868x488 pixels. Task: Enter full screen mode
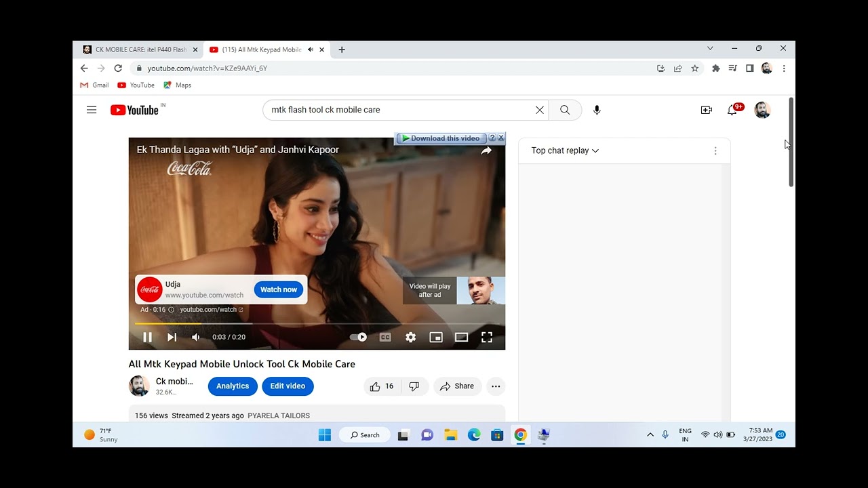487,337
